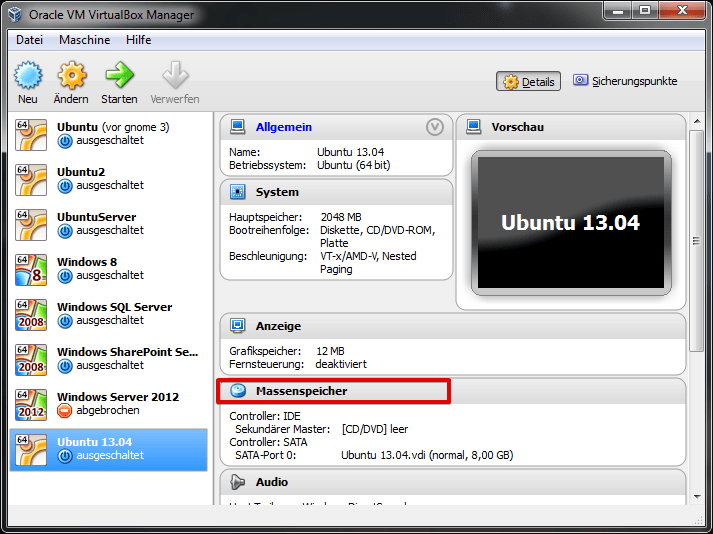Click the 'deaktiviert' Fernsteuerung value
The image size is (713, 534).
341,364
